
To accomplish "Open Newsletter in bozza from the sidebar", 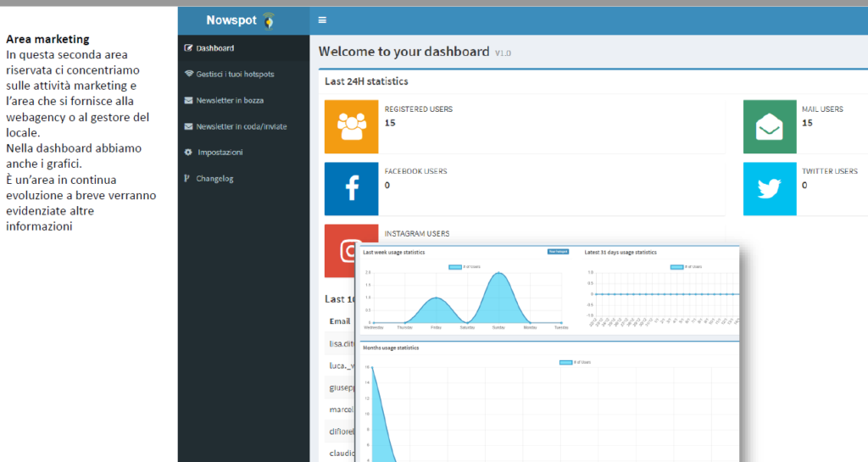I will [229, 100].
